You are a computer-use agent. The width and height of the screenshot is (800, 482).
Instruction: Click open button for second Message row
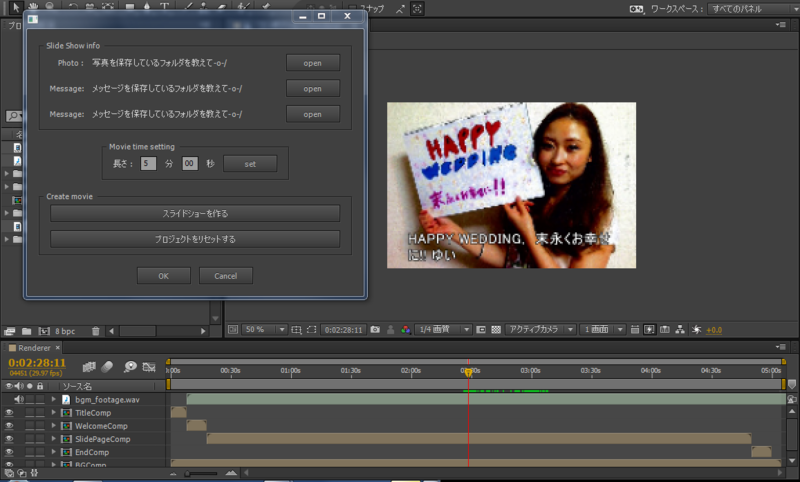(x=313, y=114)
